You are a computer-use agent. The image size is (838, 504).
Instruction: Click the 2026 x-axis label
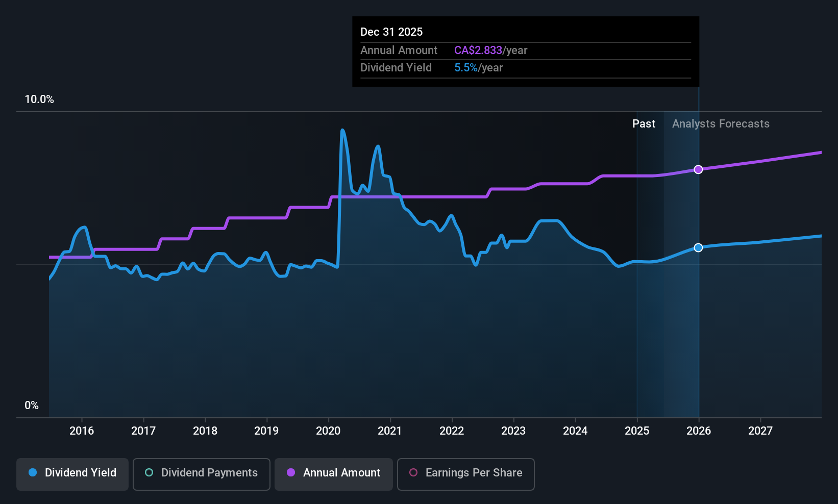pos(699,431)
